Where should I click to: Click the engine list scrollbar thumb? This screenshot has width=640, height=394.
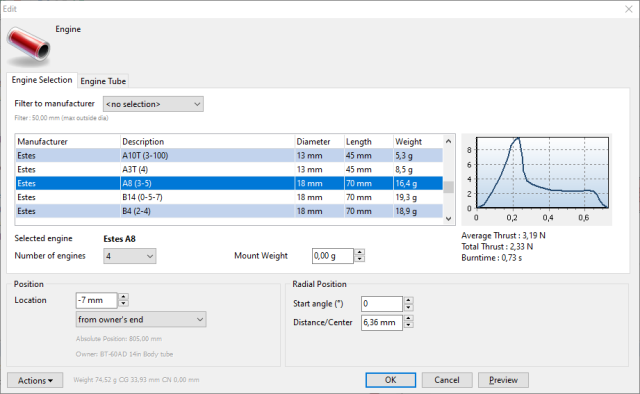[x=449, y=187]
